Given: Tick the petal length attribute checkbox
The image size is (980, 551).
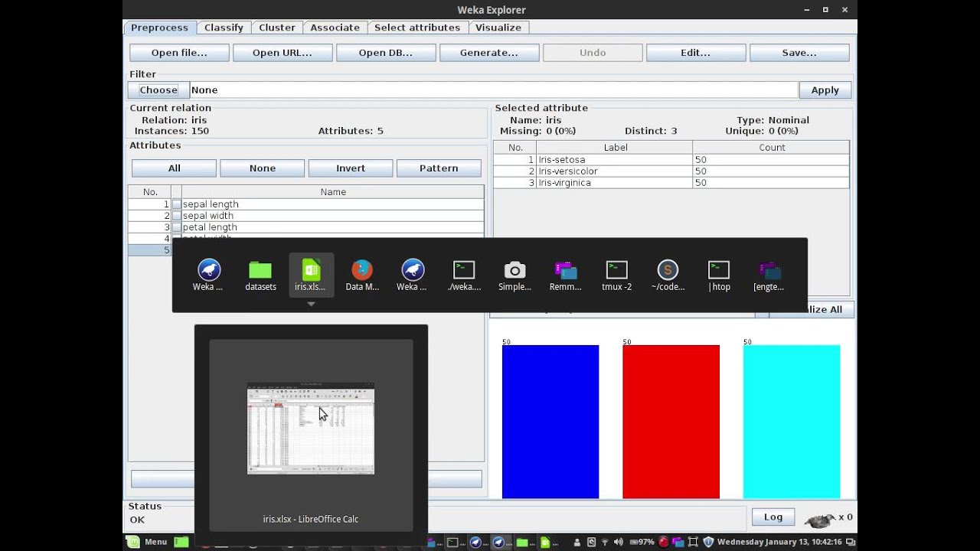Looking at the screenshot, I should click(177, 227).
